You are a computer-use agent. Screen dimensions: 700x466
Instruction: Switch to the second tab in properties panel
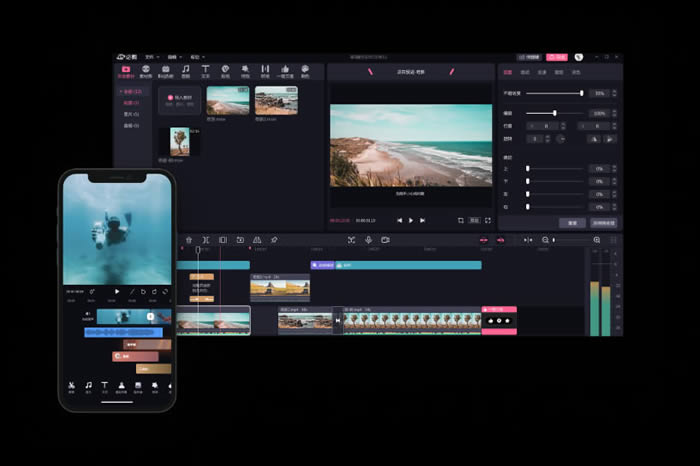[x=525, y=72]
